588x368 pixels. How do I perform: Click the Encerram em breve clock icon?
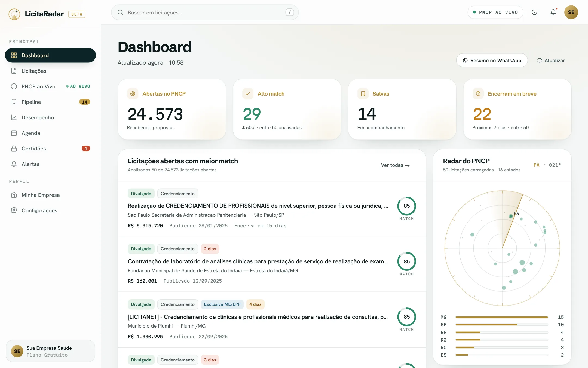478,94
